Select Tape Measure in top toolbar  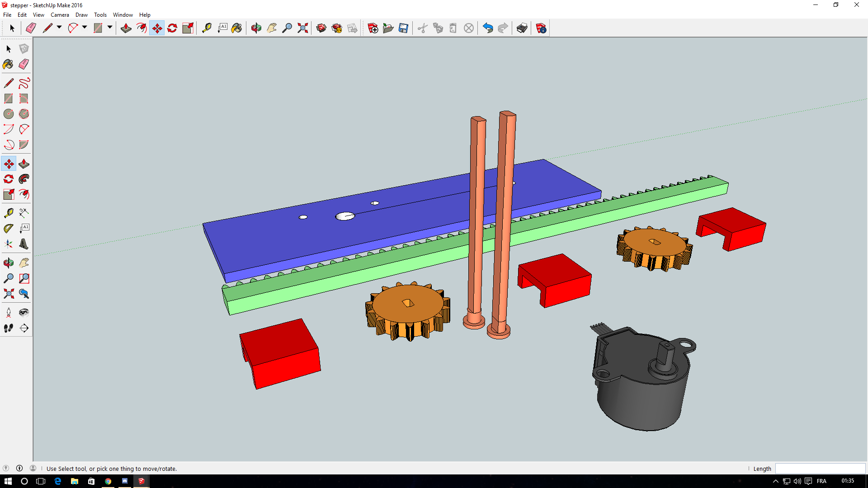click(207, 28)
